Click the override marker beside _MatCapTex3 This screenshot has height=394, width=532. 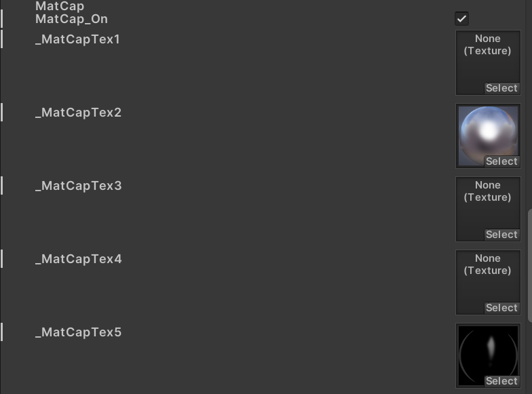tap(1, 185)
